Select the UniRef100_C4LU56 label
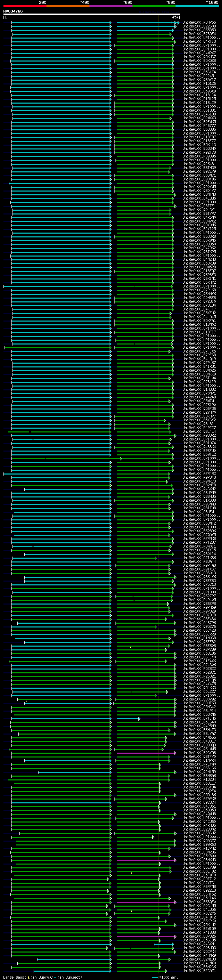222x980 pixels. pyautogui.click(x=199, y=910)
